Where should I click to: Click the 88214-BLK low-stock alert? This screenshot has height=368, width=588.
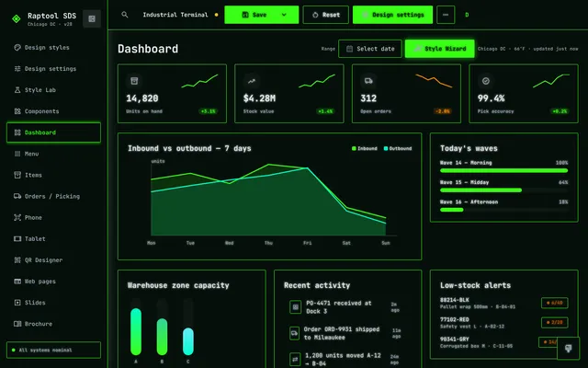tap(503, 303)
